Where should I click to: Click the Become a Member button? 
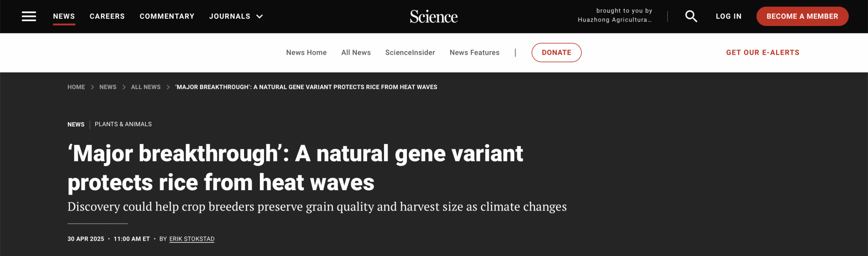point(802,16)
